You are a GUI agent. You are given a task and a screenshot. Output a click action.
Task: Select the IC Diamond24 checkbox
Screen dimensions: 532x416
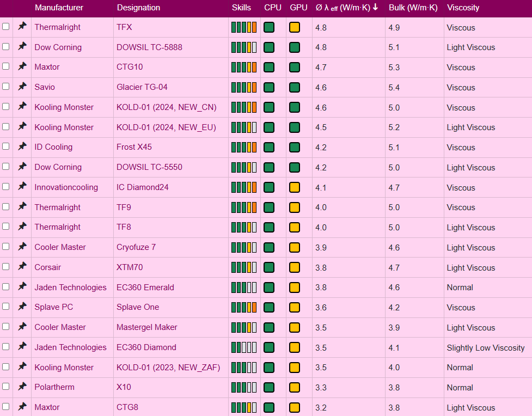tap(6, 187)
